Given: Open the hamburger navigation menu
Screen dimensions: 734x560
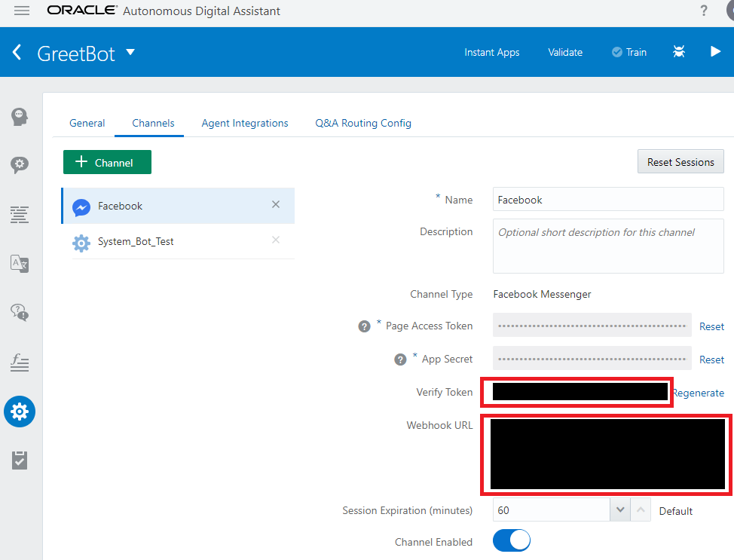Looking at the screenshot, I should pos(22,11).
